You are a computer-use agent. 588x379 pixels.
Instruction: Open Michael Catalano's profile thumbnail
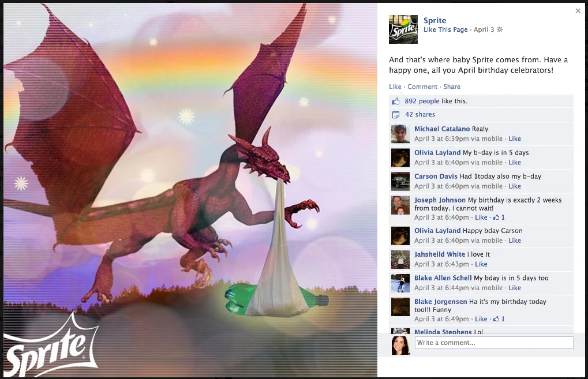coord(400,133)
